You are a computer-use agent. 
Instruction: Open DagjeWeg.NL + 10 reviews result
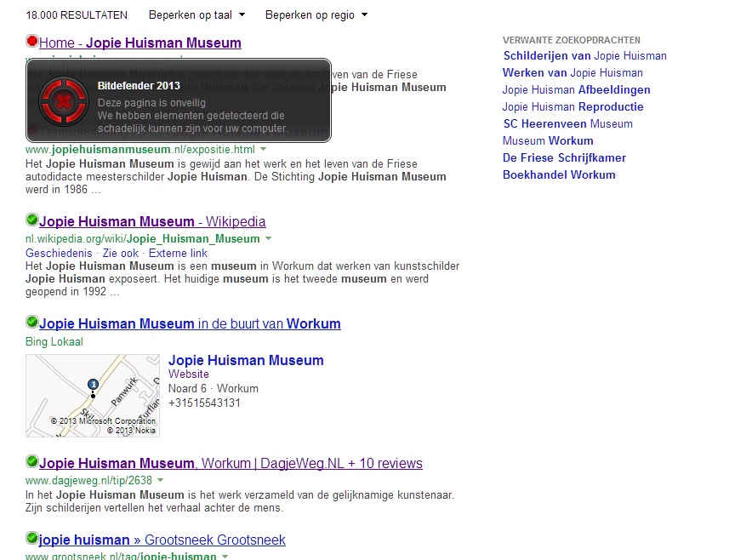[x=231, y=463]
